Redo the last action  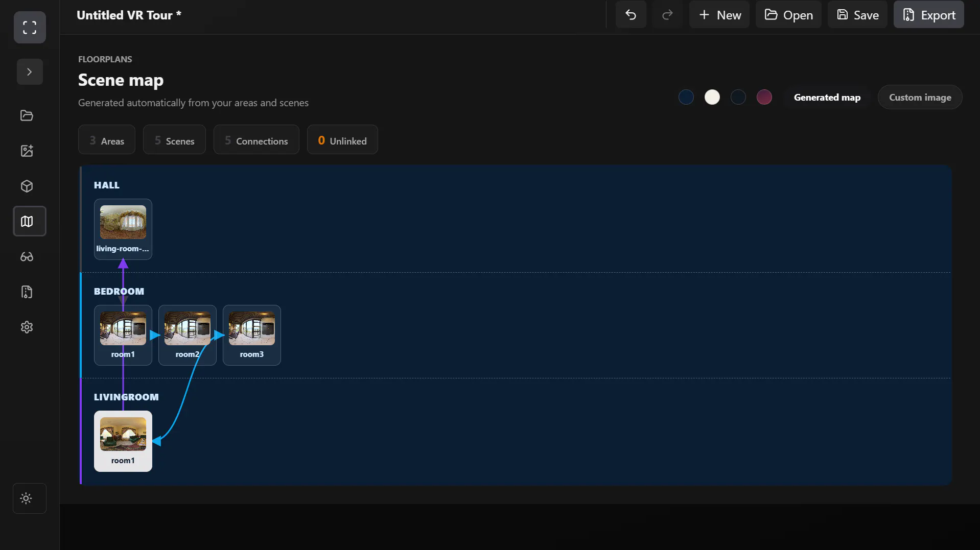click(x=667, y=15)
